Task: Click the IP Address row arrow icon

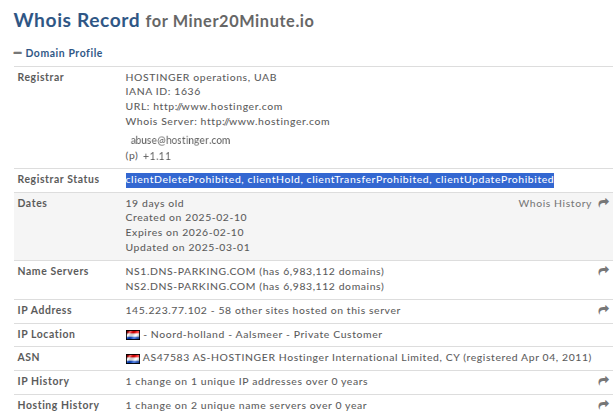Action: [x=603, y=310]
